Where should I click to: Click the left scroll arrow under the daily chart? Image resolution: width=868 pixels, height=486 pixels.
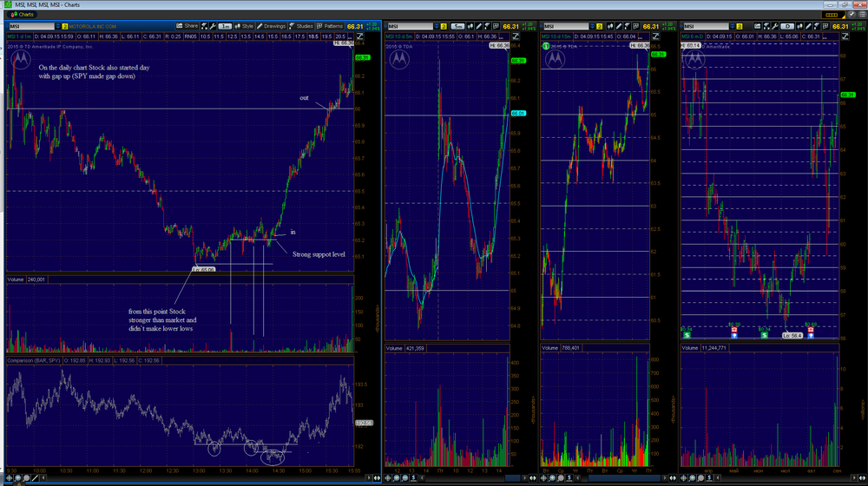[x=718, y=477]
